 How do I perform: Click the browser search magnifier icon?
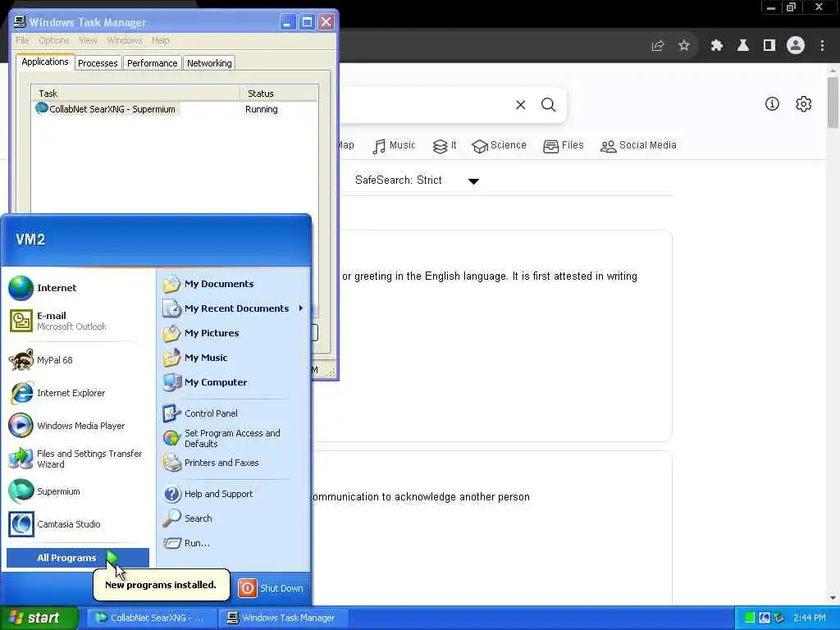click(x=549, y=104)
